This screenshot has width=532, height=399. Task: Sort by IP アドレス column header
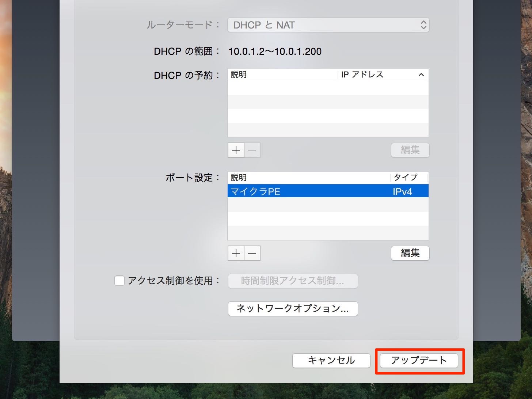click(383, 75)
